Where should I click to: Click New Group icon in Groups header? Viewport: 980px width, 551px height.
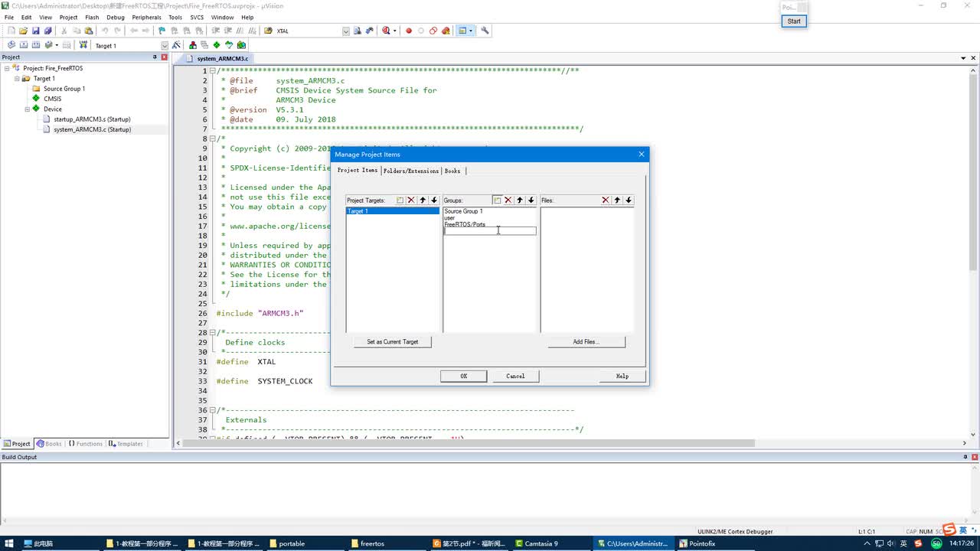pos(497,200)
